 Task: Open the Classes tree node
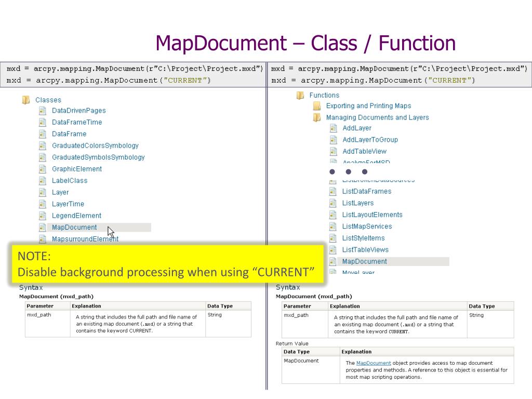coord(48,100)
